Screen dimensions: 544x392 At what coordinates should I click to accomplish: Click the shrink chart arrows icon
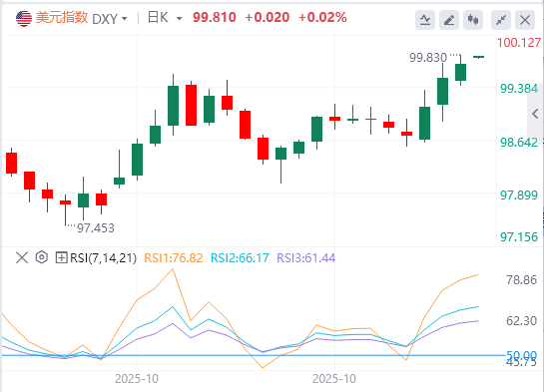click(x=501, y=20)
